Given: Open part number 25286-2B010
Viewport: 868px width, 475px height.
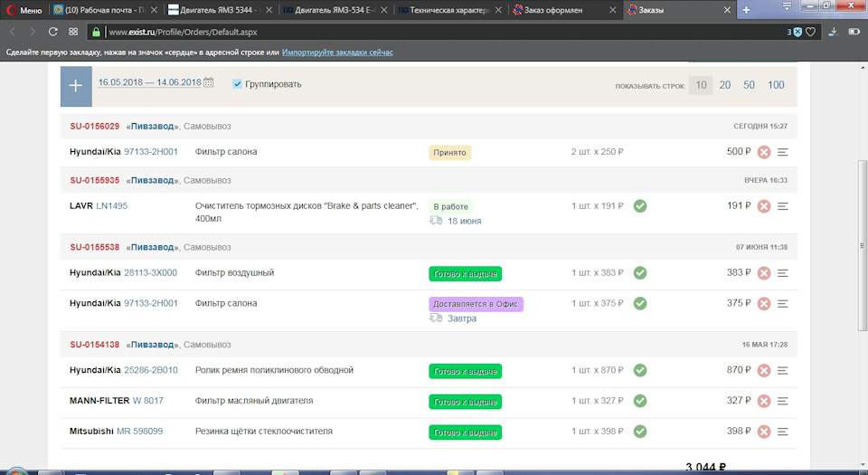Looking at the screenshot, I should point(151,370).
